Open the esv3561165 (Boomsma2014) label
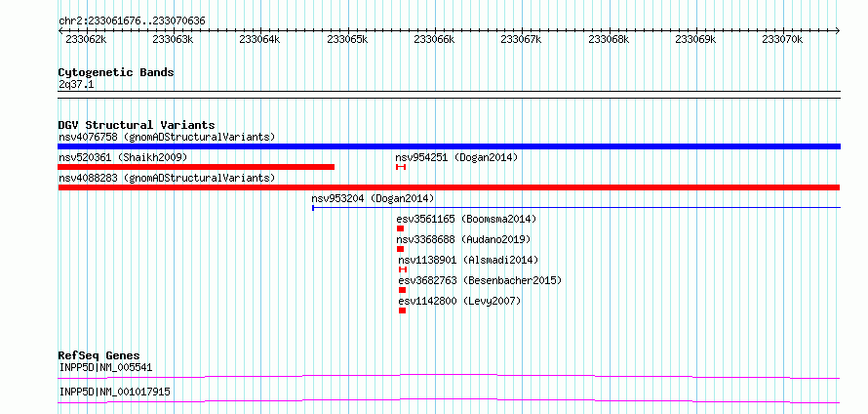 [x=466, y=219]
